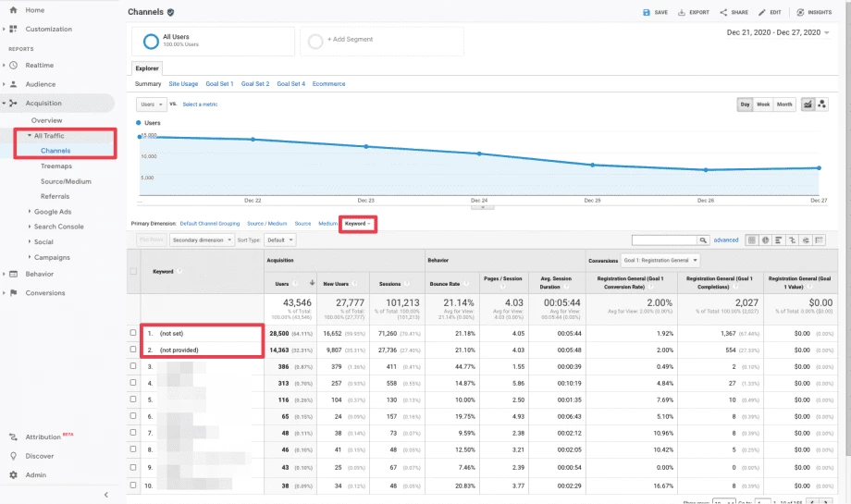Screen dimensions: 851x504
Task: Open the Ecommerce tab
Action: (x=328, y=84)
